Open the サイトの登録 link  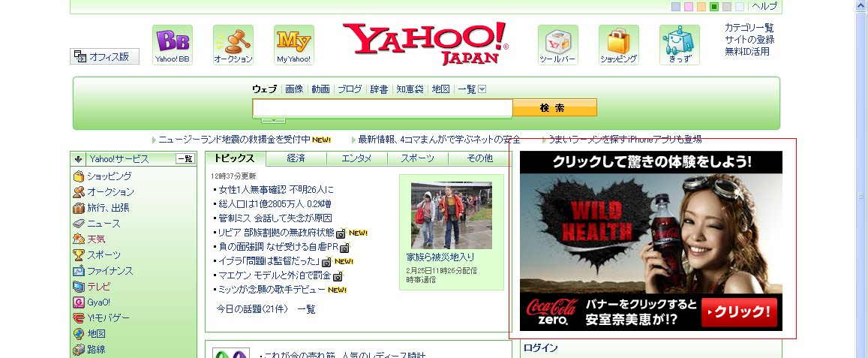tap(749, 40)
